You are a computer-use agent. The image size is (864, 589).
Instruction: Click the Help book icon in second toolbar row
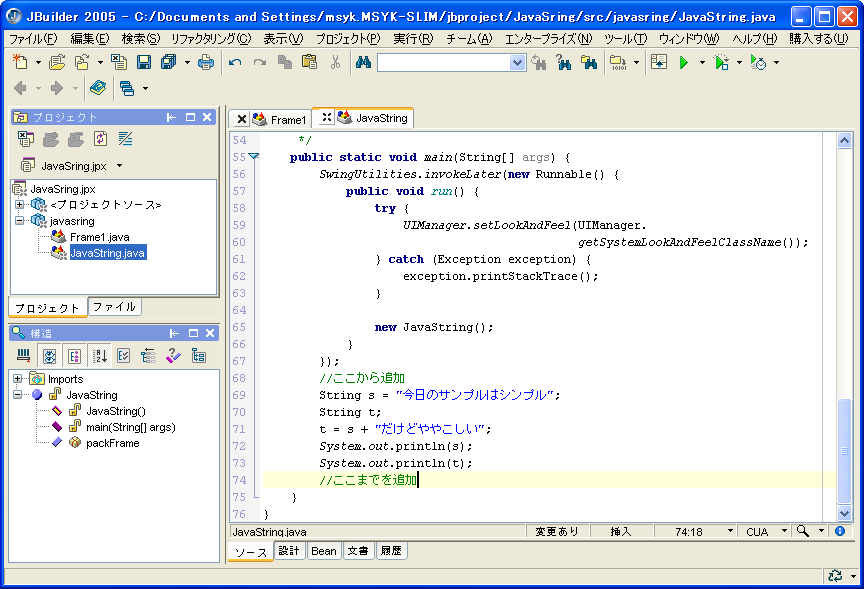point(97,88)
